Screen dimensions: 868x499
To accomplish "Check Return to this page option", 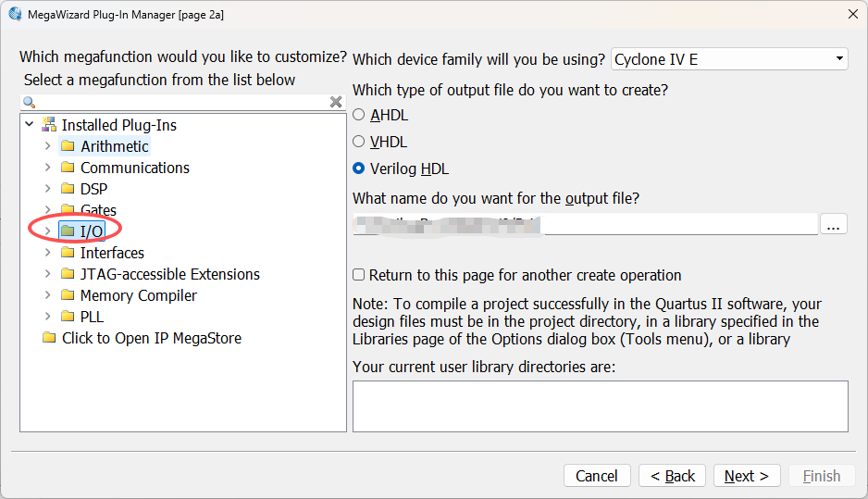I will (359, 275).
